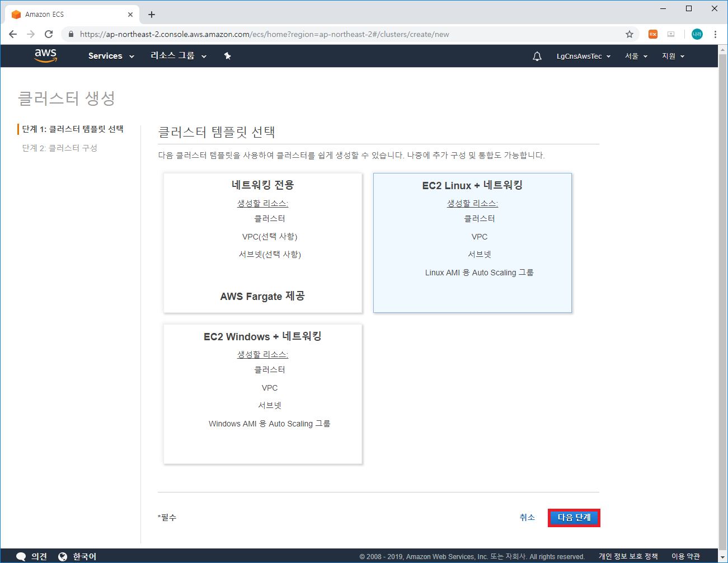Viewport: 728px width, 563px height.
Task: Click the 의견 feedback speech bubble icon
Action: (21, 556)
